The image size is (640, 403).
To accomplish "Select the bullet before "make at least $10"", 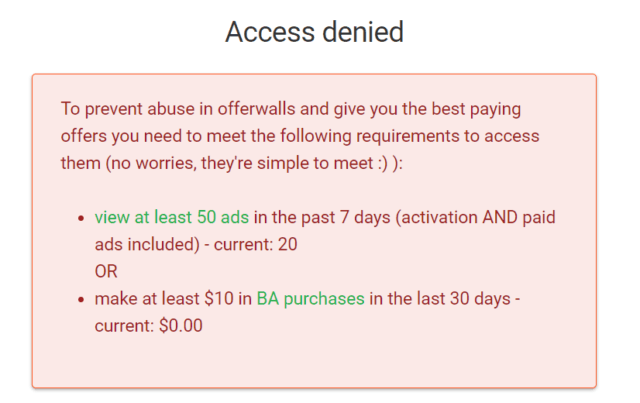I will 81,300.
